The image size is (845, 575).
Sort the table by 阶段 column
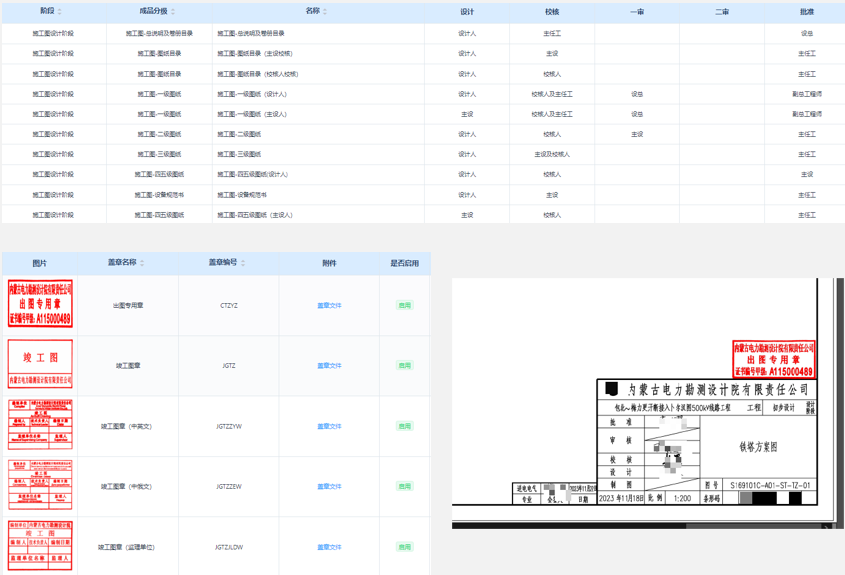tap(60, 12)
